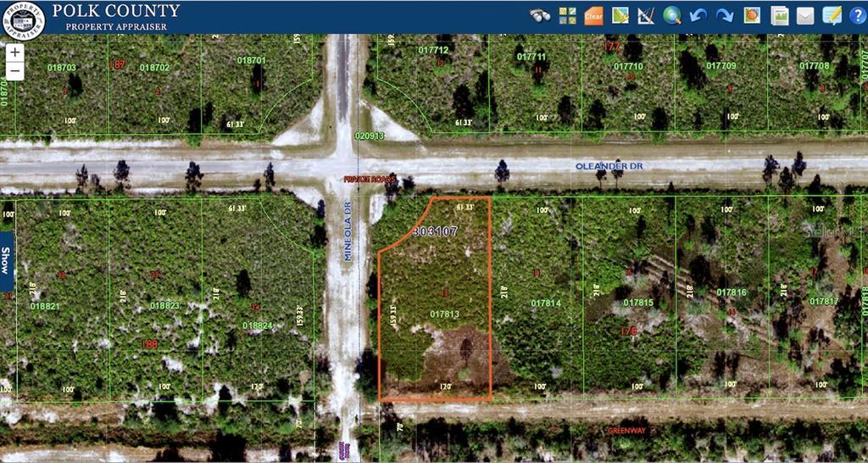868x463 pixels.
Task: Click the orange Clear button
Action: [593, 15]
